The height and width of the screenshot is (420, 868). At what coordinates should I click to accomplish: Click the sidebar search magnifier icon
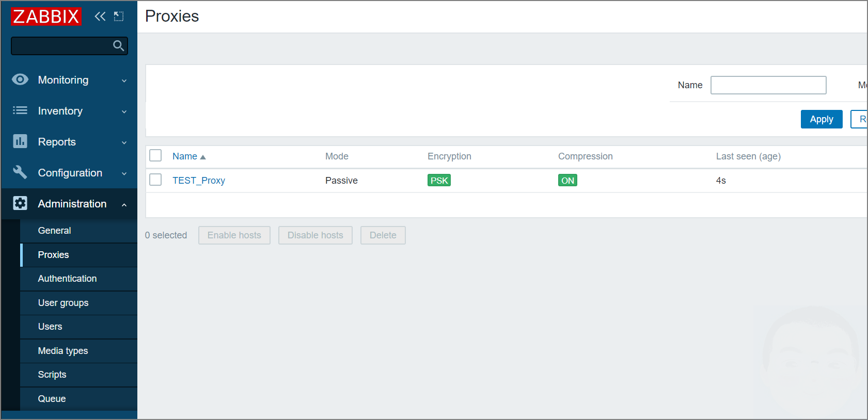[x=118, y=46]
